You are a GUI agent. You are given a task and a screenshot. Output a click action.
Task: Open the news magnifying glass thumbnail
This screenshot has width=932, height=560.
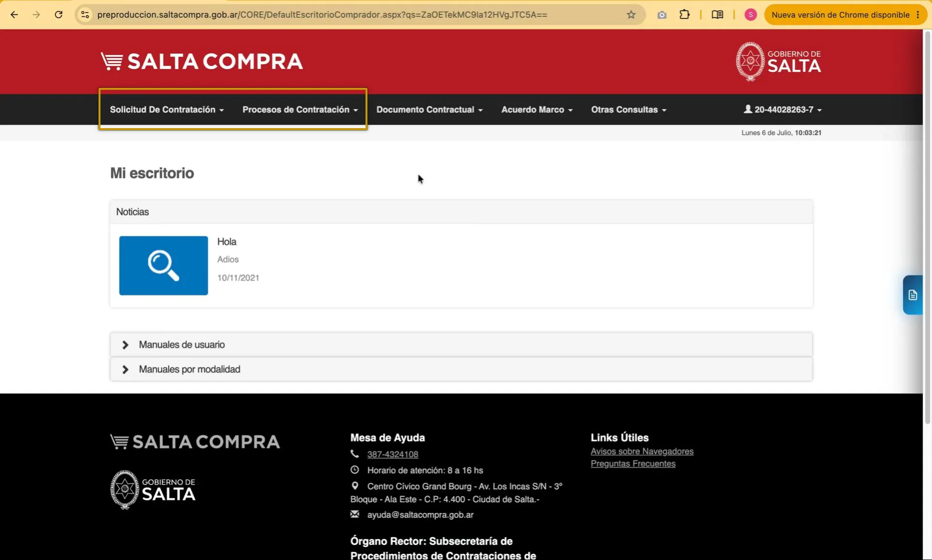pos(164,265)
